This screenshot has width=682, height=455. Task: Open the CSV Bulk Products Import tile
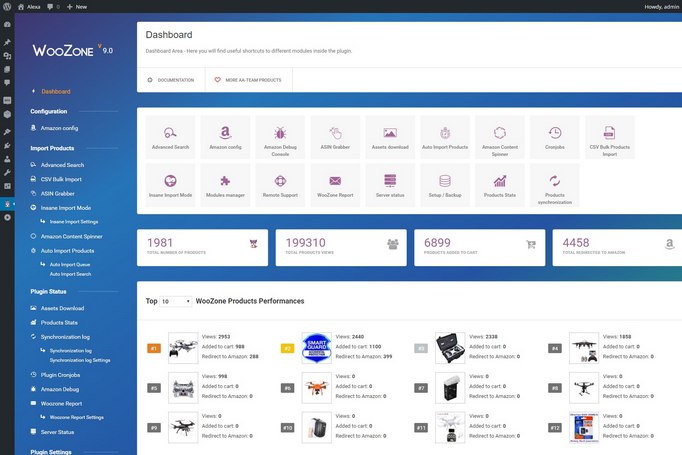[x=610, y=137]
